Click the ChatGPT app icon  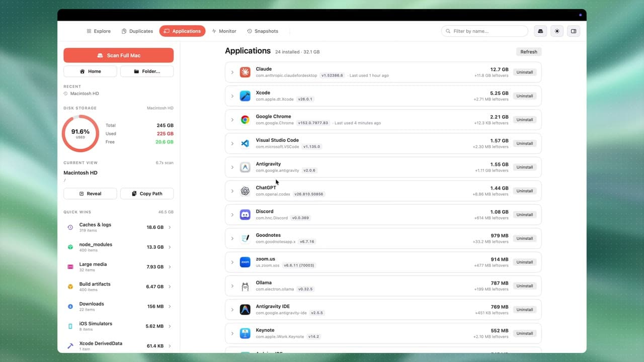(x=245, y=191)
